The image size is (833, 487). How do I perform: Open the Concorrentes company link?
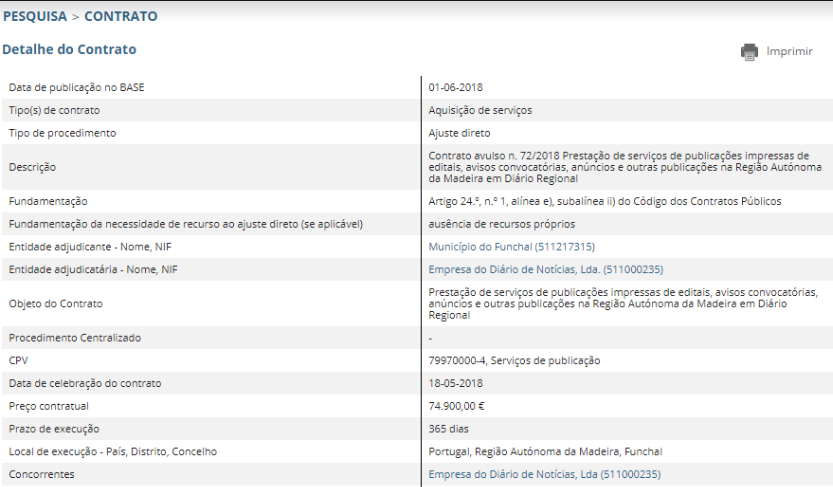click(x=545, y=474)
